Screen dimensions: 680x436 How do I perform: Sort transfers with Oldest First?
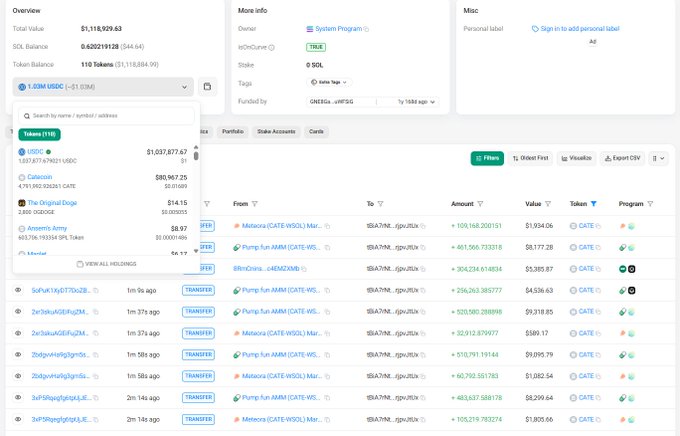[x=530, y=158]
